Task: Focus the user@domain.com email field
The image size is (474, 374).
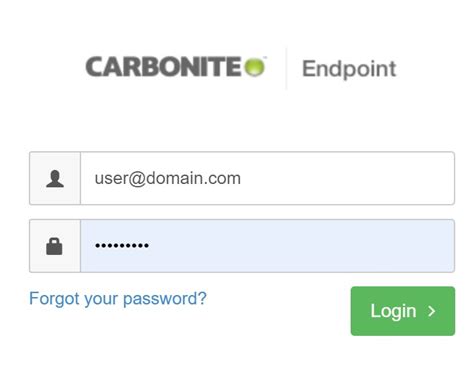Action: point(267,178)
